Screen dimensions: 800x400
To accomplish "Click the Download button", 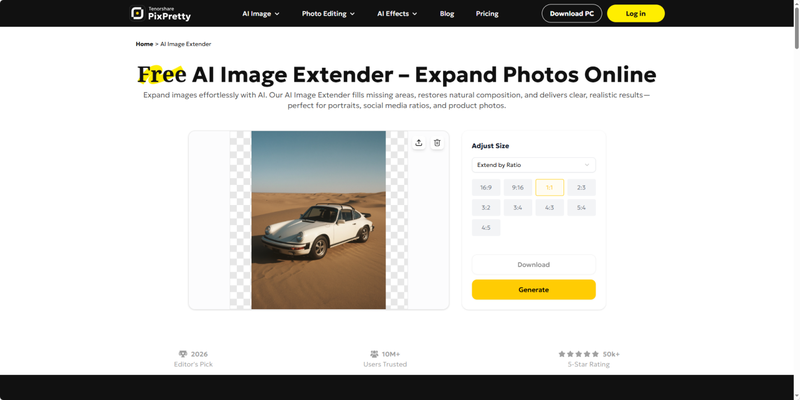I will (x=534, y=265).
